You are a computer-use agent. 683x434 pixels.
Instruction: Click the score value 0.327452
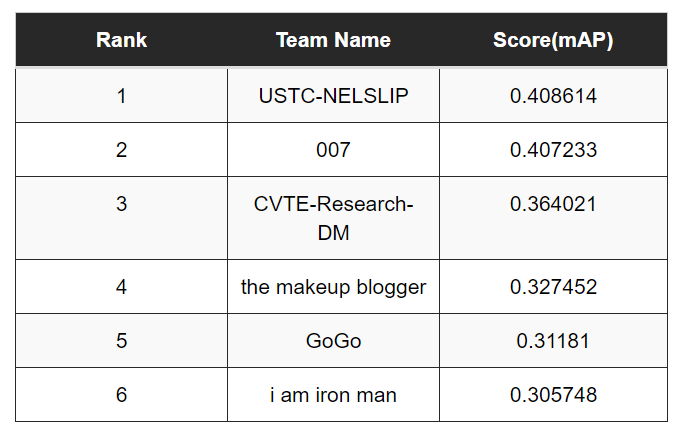[x=553, y=287]
